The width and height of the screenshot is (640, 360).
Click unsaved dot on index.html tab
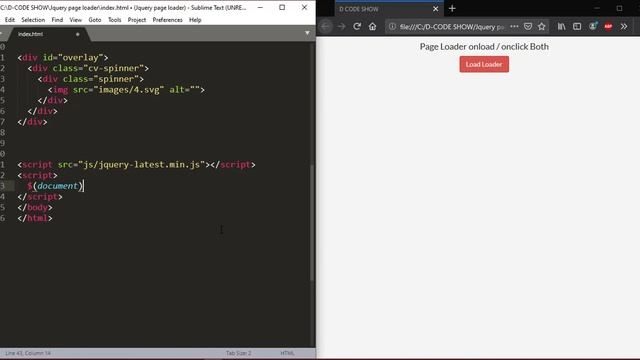pyautogui.click(x=78, y=34)
